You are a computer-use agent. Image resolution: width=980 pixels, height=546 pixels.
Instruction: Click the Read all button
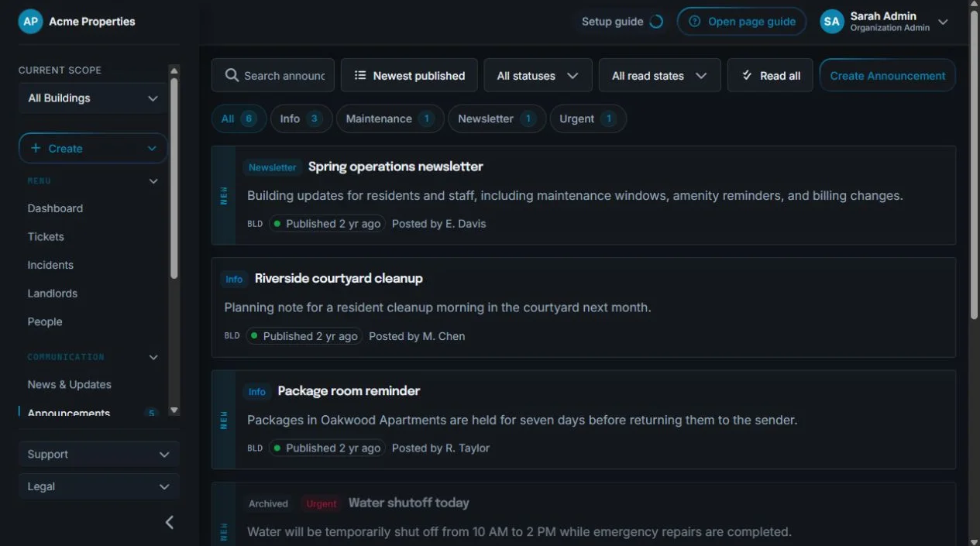769,75
